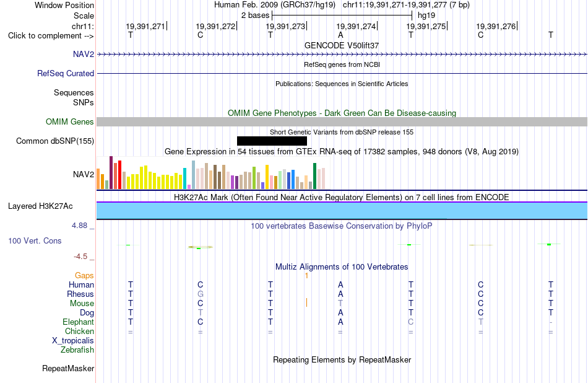The width and height of the screenshot is (588, 383).
Task: Click the X_tropicalis alignment row label
Action: pos(73,341)
